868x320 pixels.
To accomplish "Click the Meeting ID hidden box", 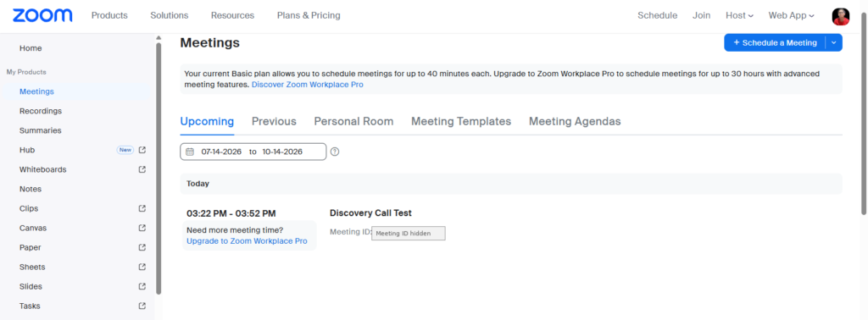I will pos(409,234).
